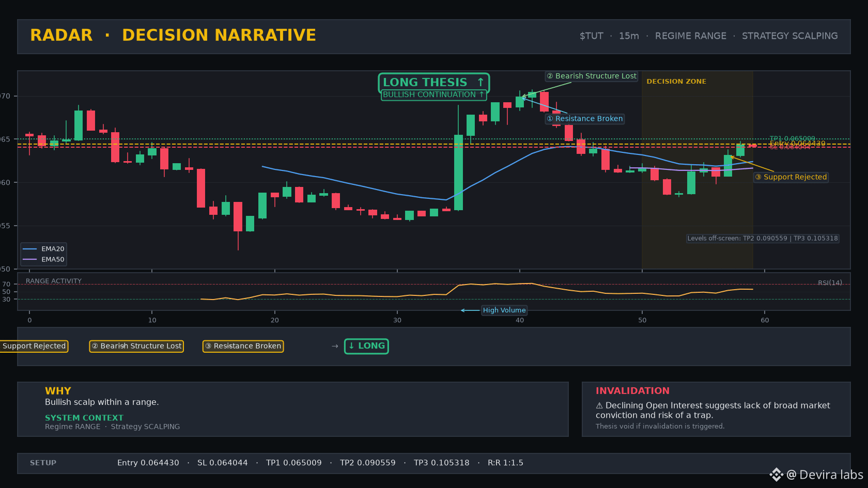Image resolution: width=868 pixels, height=488 pixels.
Task: Click the x-axis tick labeled 40
Action: pyautogui.click(x=520, y=320)
